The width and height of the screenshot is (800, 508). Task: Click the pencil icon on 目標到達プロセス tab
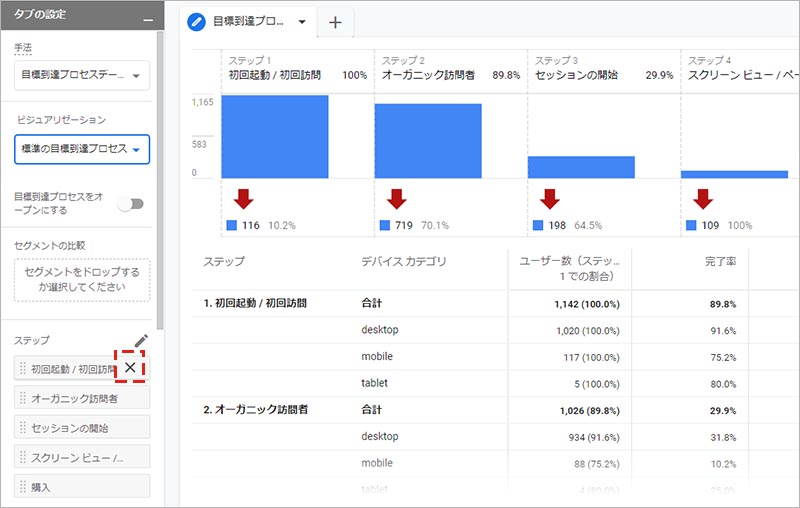point(197,22)
